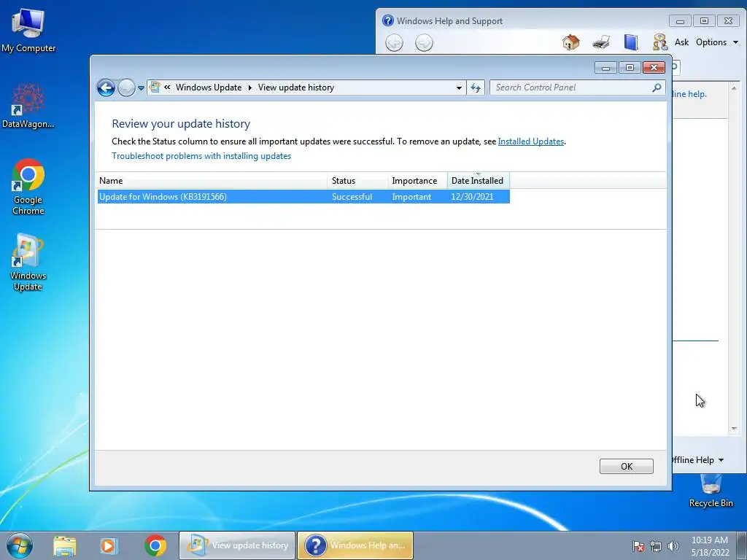Click the taskbar clock showing 10:19 AM
747x560 pixels.
pyautogui.click(x=710, y=546)
